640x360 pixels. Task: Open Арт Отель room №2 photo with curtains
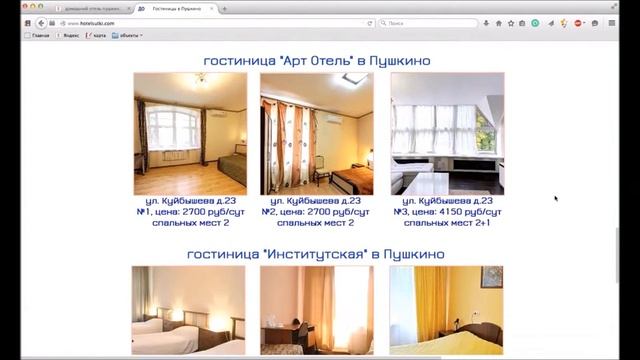(317, 134)
